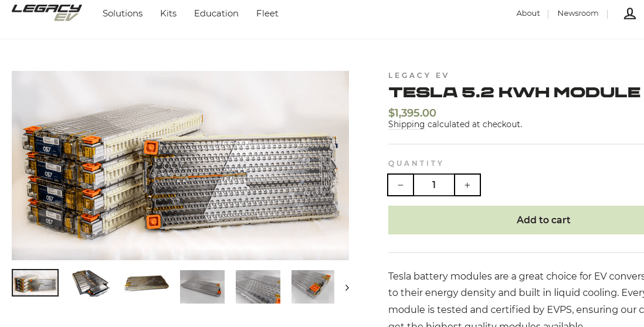Viewport: 644px width, 327px height.
Task: Open the Fleet menu
Action: click(x=267, y=13)
